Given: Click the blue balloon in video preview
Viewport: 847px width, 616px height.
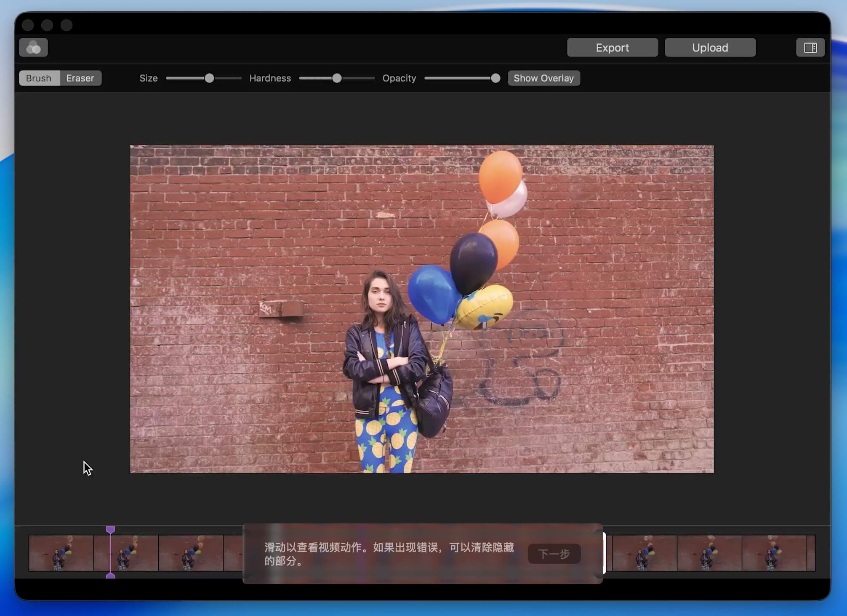Looking at the screenshot, I should (x=431, y=293).
